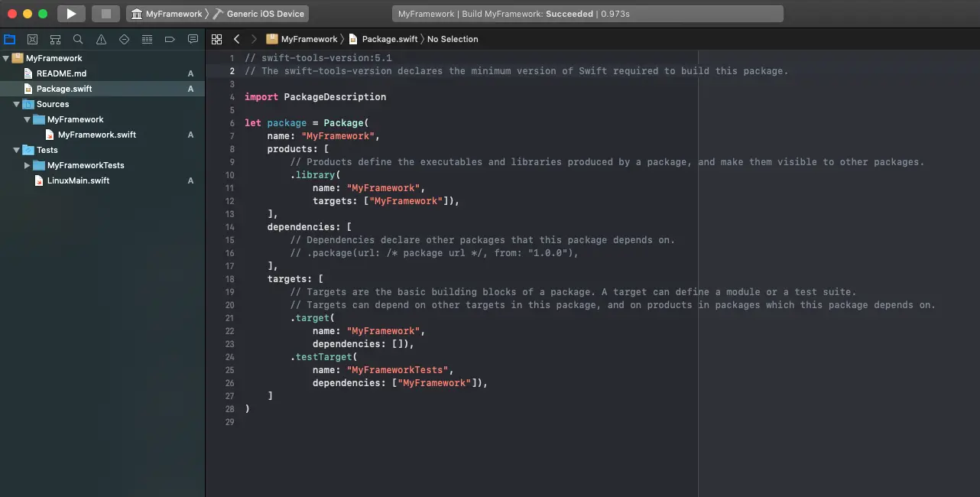Click the "MyFrameworkTests" string literal
980x497 pixels.
(398, 370)
